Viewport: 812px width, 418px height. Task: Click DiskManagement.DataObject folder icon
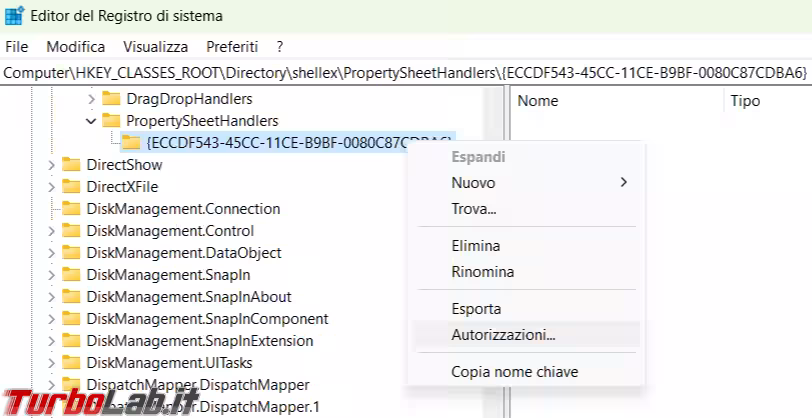point(71,253)
